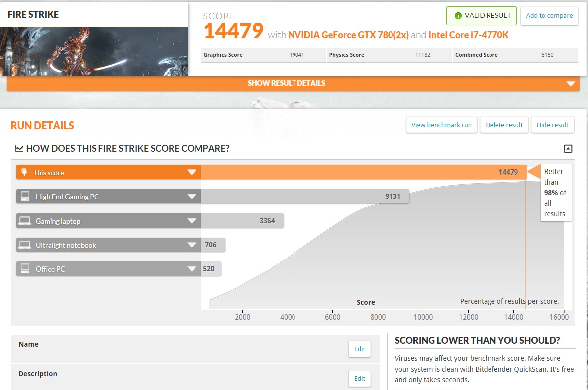The height and width of the screenshot is (390, 588).
Task: Click the desktop icon for High End Gaming PC
Action: point(25,196)
